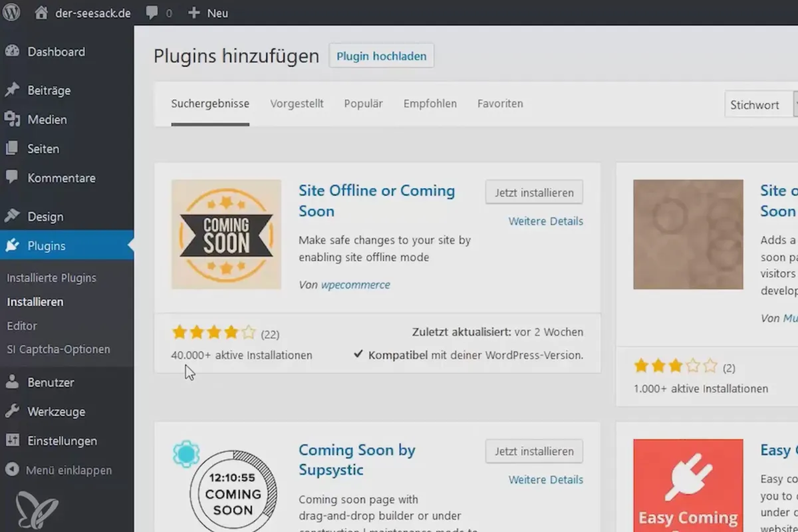Screen dimensions: 798x532
Task: Open the comments bubble icon in admin bar
Action: click(x=152, y=13)
